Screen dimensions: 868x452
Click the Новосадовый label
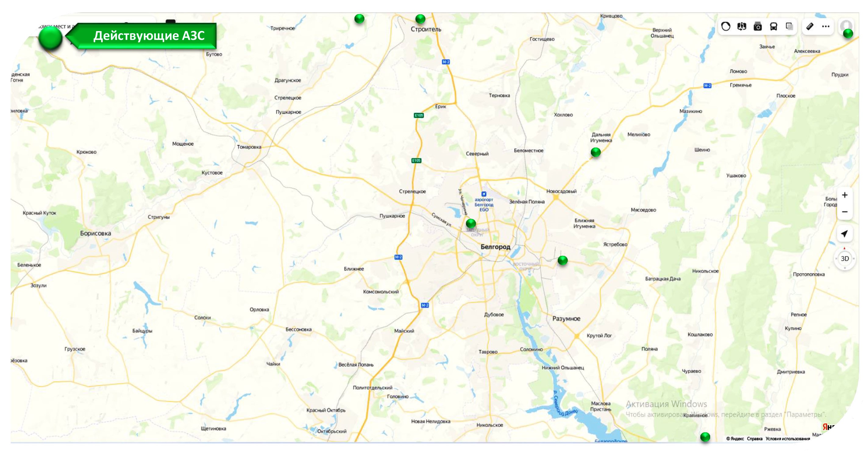561,191
